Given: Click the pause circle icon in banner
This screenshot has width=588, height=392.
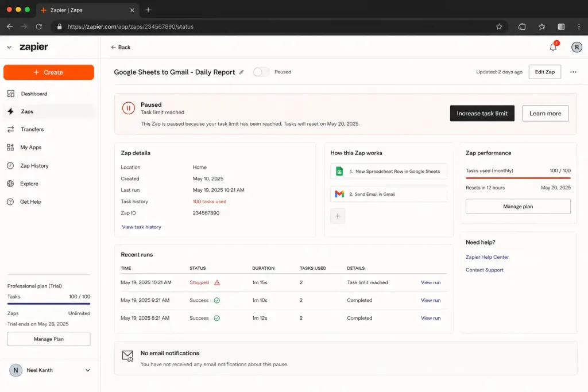Looking at the screenshot, I should pyautogui.click(x=128, y=108).
